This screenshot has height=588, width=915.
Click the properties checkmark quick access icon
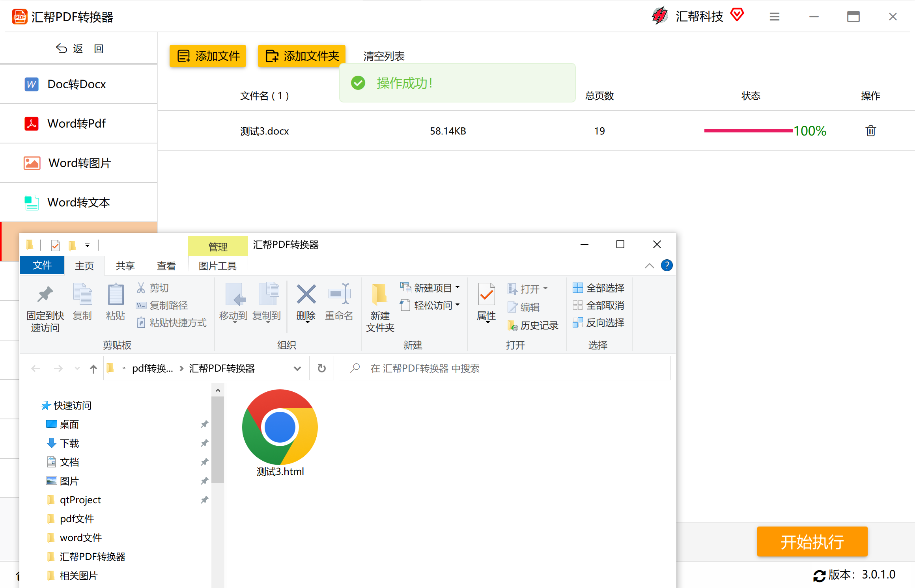click(x=55, y=246)
